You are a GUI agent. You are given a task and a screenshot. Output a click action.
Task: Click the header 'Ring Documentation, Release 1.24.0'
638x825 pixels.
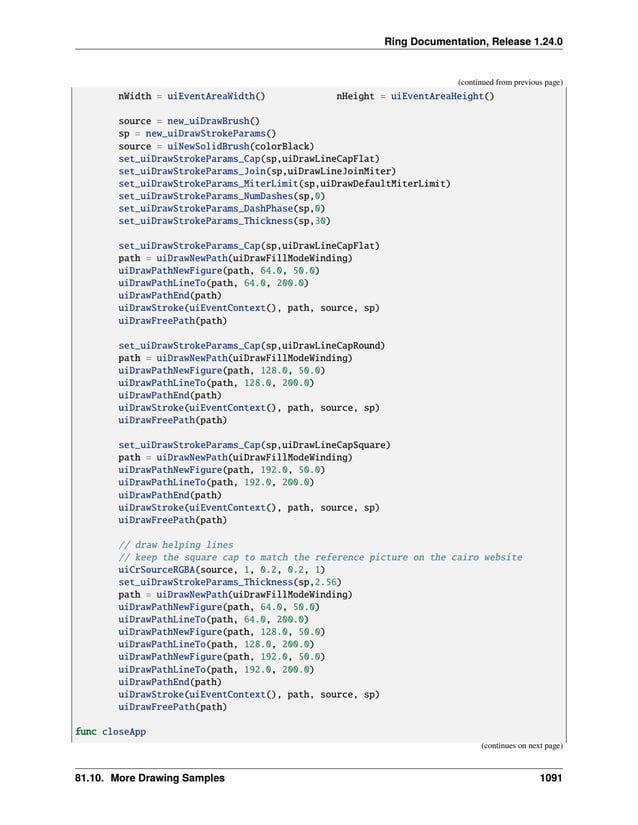[x=473, y=42]
